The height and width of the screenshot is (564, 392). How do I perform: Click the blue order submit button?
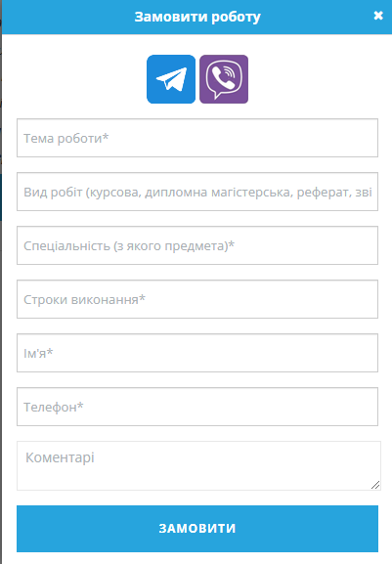pyautogui.click(x=197, y=529)
